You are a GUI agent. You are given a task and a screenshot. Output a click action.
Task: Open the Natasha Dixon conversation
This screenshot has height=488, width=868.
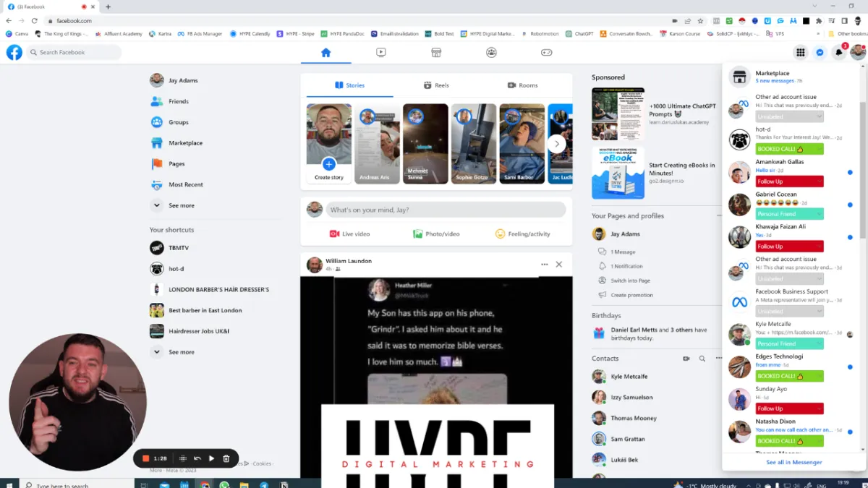tap(792, 431)
